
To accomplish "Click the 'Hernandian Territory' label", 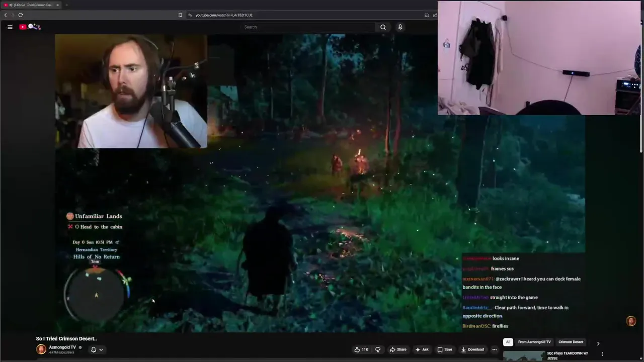I will pyautogui.click(x=97, y=250).
